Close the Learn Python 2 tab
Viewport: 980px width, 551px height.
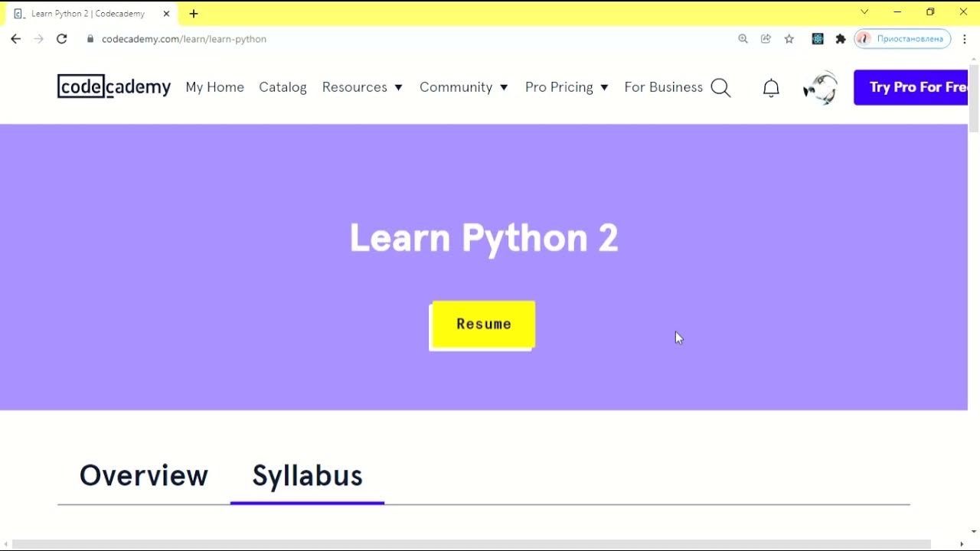[166, 14]
